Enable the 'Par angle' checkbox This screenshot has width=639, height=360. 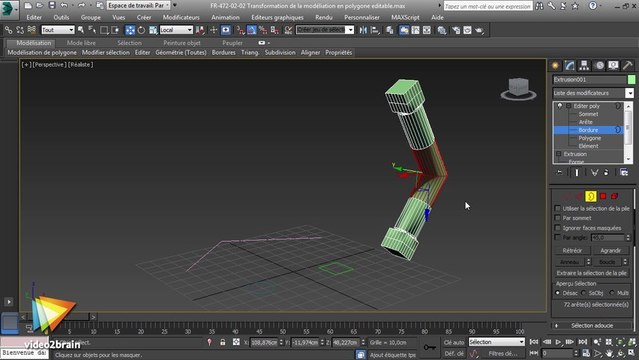point(557,237)
